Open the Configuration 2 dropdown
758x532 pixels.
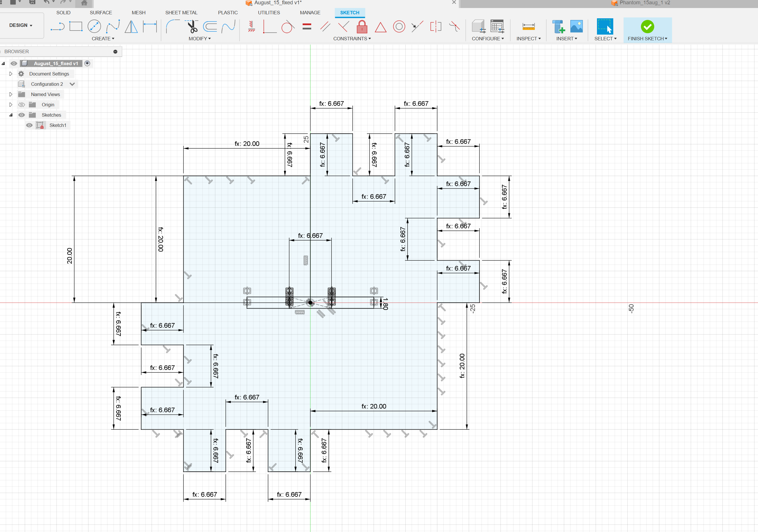[72, 84]
